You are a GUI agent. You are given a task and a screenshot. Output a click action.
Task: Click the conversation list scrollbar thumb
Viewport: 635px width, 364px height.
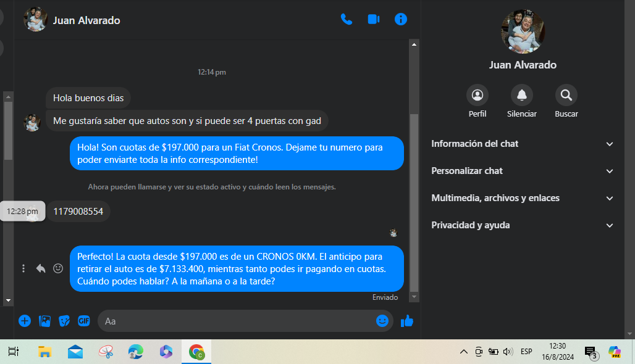pyautogui.click(x=8, y=130)
